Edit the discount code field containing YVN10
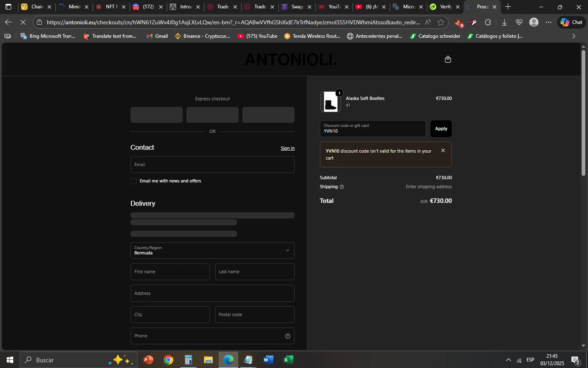This screenshot has width=588, height=368. (x=373, y=129)
